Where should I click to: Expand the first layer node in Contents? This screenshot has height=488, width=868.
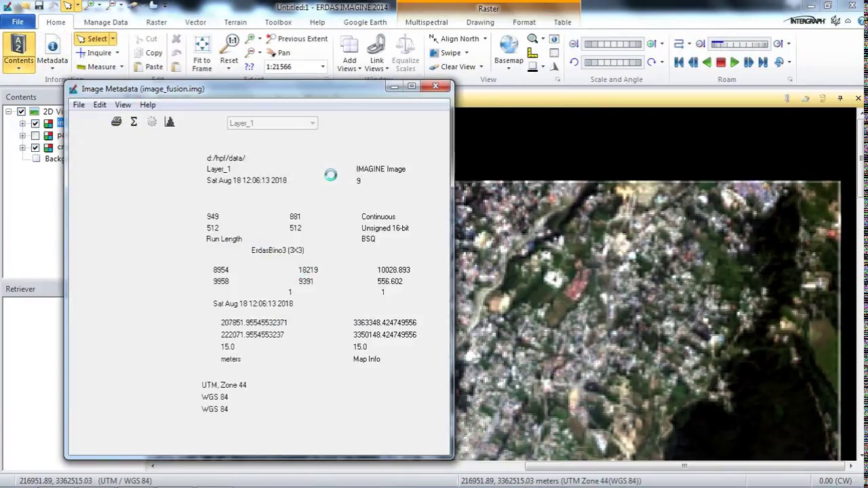[x=22, y=123]
